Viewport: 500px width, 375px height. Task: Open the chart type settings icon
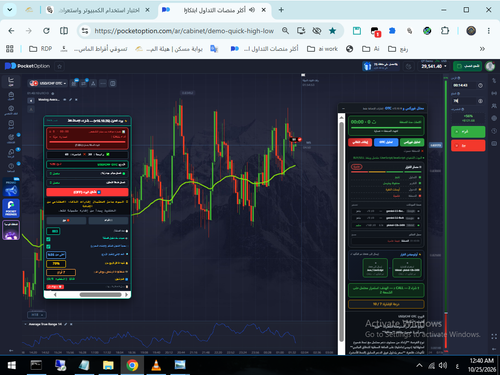point(74,83)
